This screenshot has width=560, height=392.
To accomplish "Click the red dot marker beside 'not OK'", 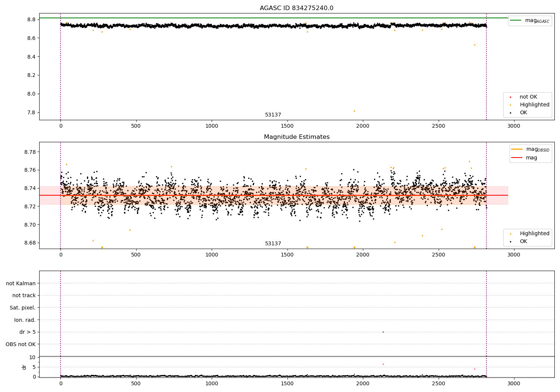I will tap(510, 97).
